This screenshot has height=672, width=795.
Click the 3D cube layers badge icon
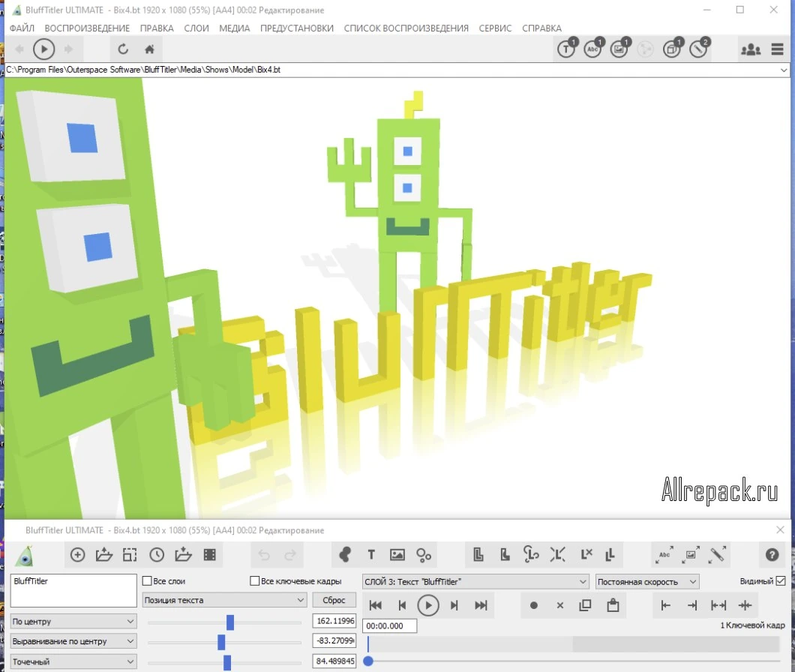coord(672,49)
